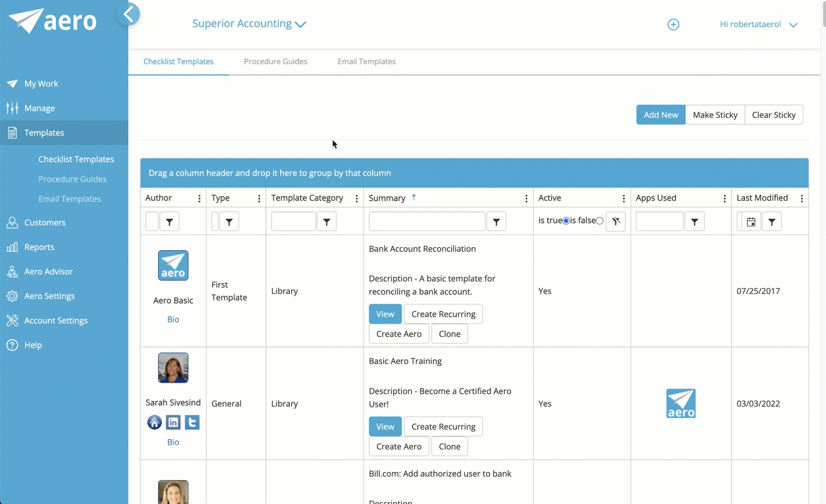Viewport: 826px width, 504px height.
Task: Open Customers in the sidebar
Action: (x=64, y=222)
